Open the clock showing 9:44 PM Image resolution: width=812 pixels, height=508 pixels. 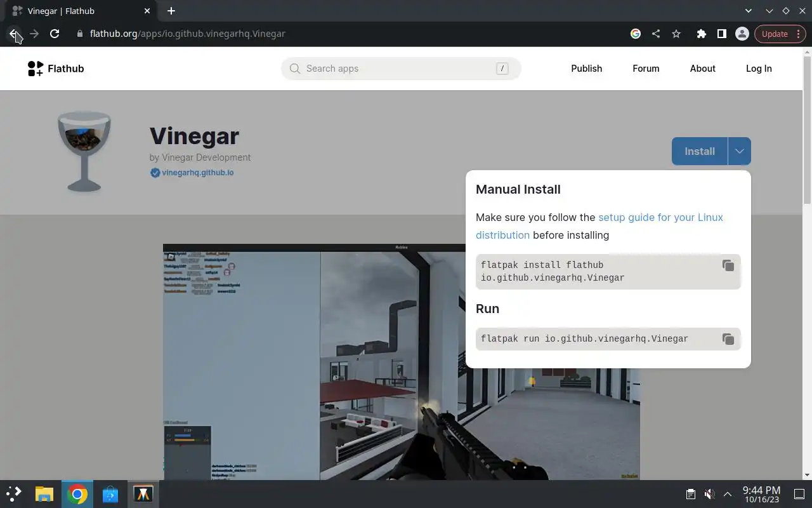(761, 494)
